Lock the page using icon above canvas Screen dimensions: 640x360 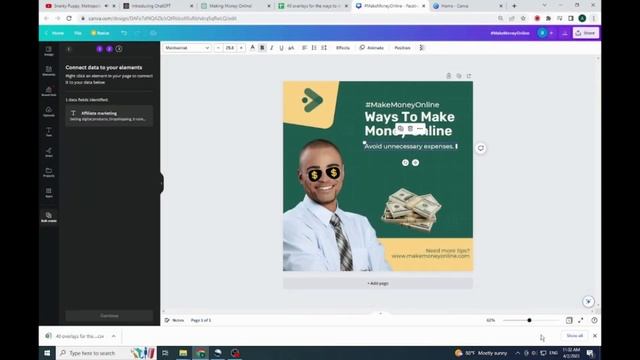point(449,76)
